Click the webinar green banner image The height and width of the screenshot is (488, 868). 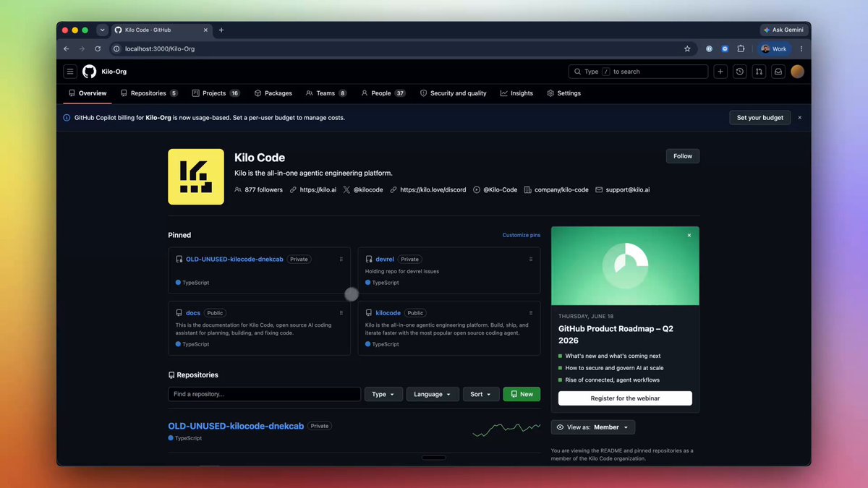pyautogui.click(x=625, y=265)
